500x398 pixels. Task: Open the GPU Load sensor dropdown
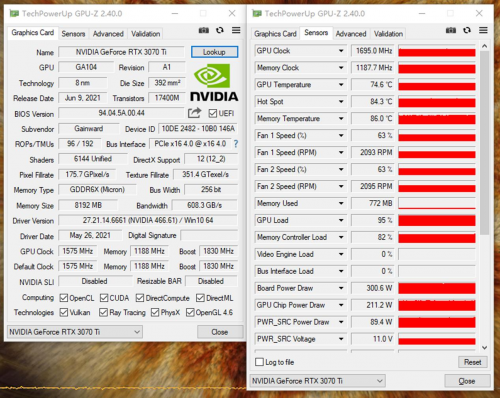pos(341,220)
